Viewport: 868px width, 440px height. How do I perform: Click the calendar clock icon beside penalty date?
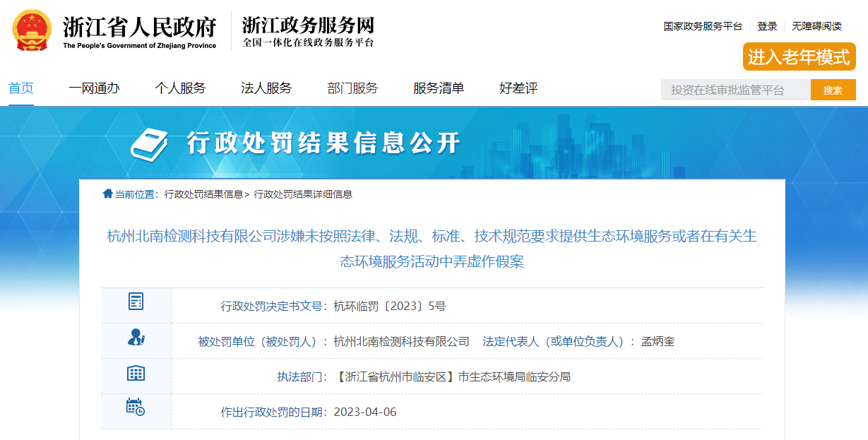point(136,407)
